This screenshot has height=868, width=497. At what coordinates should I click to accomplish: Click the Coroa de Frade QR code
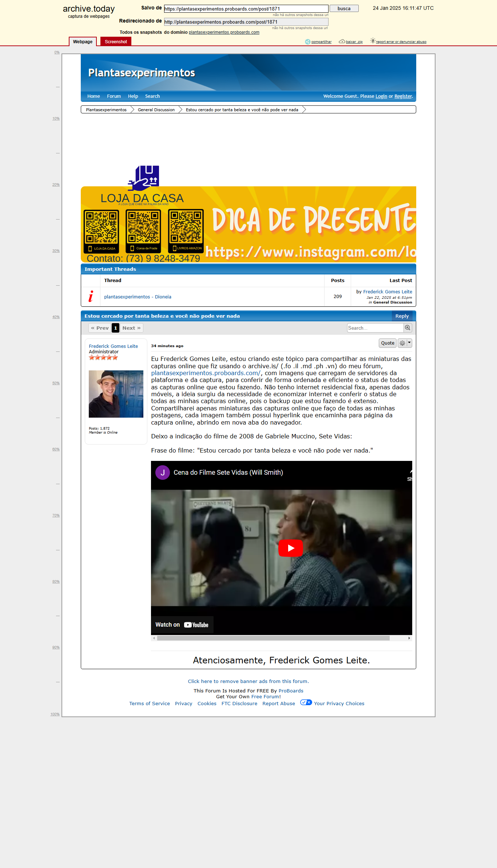pos(143,231)
